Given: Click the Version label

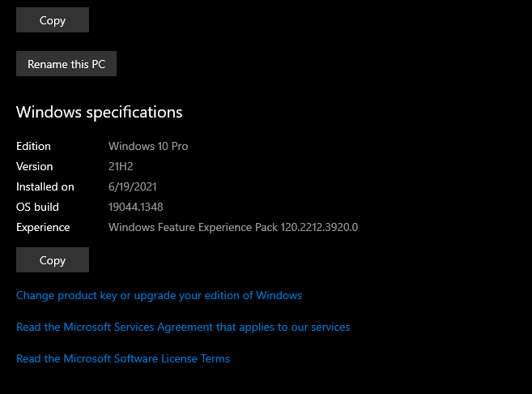Looking at the screenshot, I should pos(35,167).
